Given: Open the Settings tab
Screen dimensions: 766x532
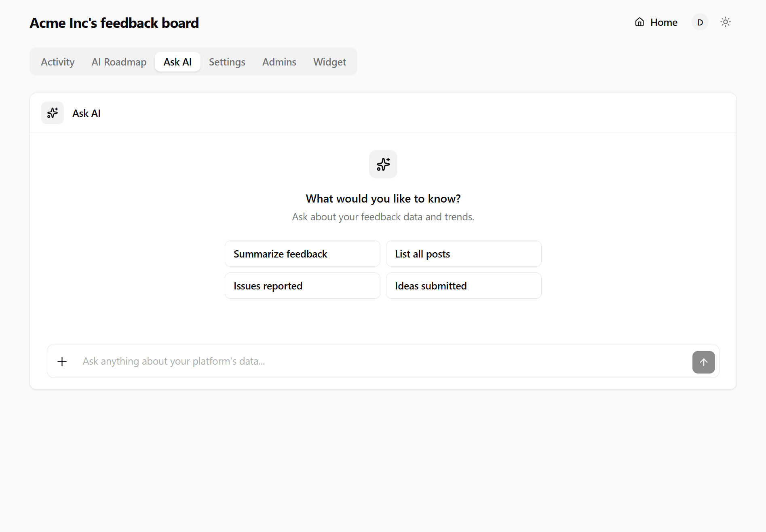Looking at the screenshot, I should [227, 61].
